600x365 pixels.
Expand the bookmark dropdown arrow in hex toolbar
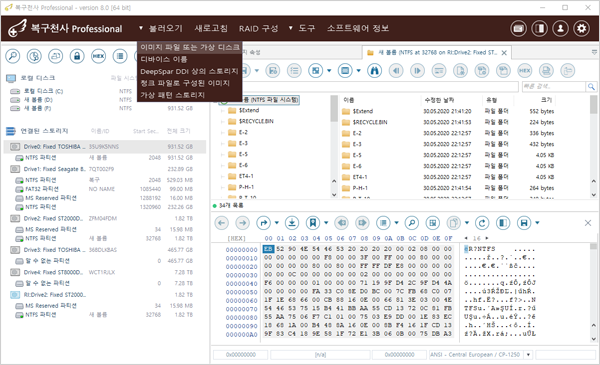(x=326, y=223)
